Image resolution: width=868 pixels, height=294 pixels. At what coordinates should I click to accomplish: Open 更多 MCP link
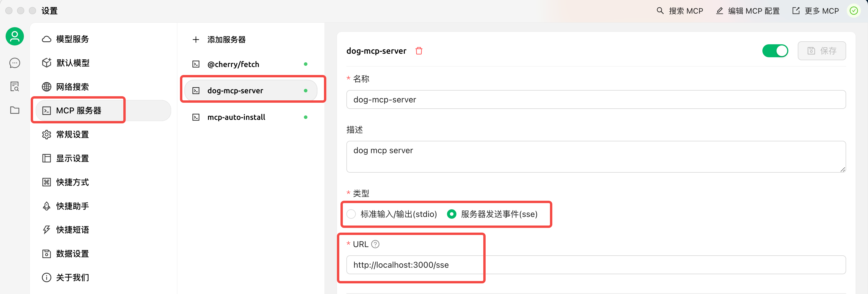(x=815, y=11)
